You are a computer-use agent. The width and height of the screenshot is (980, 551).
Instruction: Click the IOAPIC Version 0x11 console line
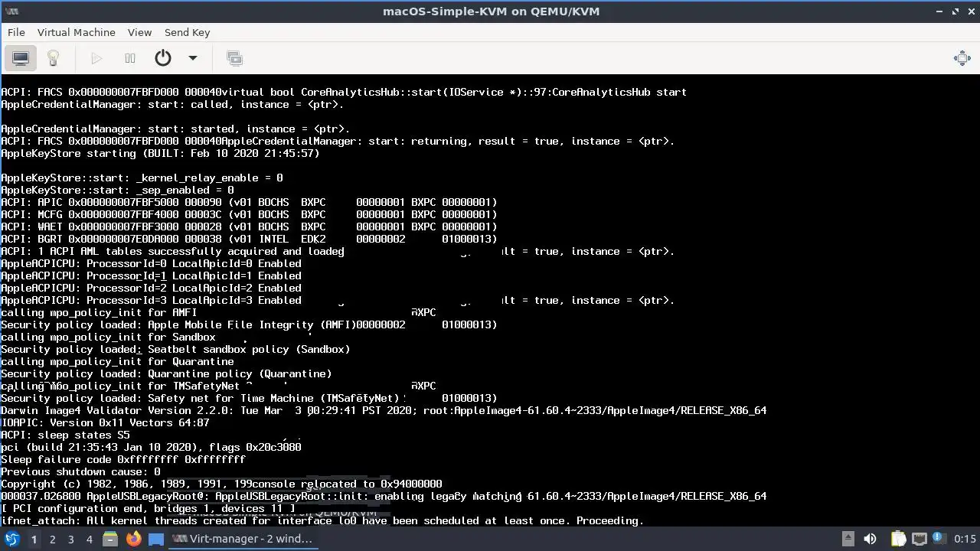tap(105, 422)
